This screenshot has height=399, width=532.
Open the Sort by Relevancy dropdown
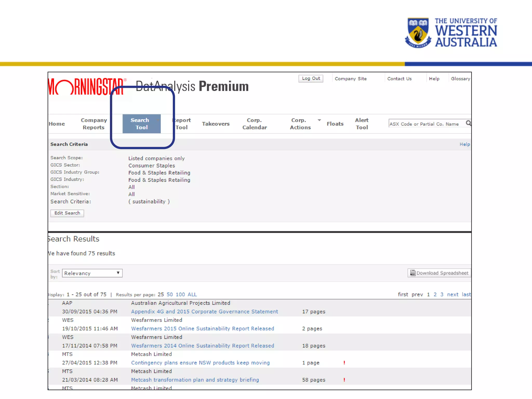pos(92,273)
